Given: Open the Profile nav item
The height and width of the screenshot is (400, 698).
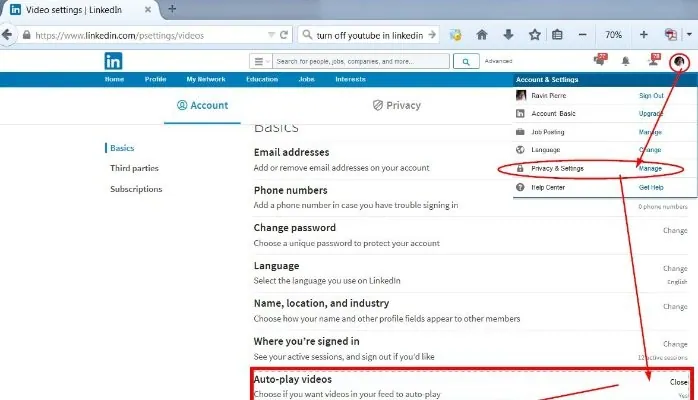Looking at the screenshot, I should coord(155,79).
